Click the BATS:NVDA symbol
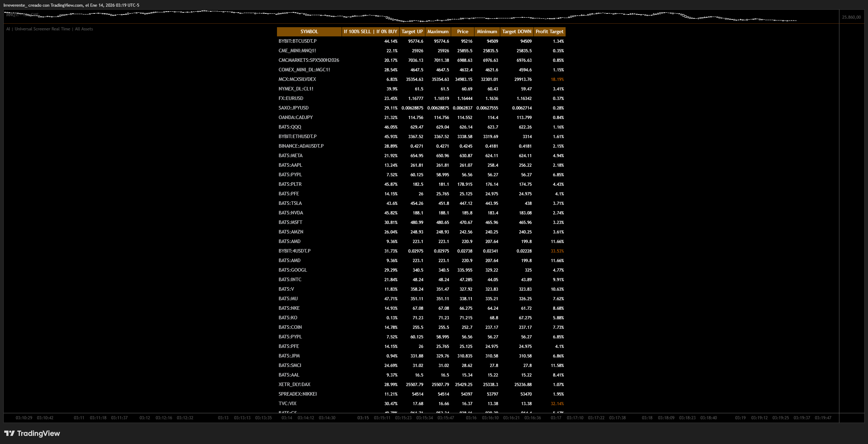 point(291,213)
